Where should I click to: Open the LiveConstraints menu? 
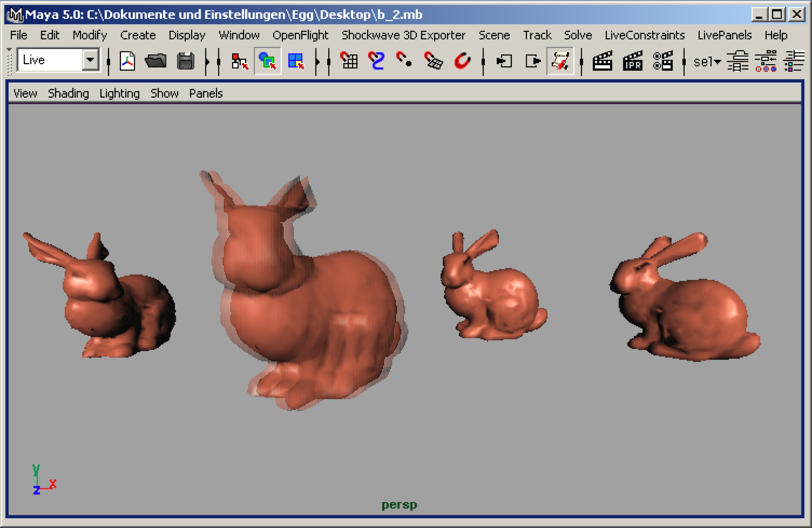(644, 35)
